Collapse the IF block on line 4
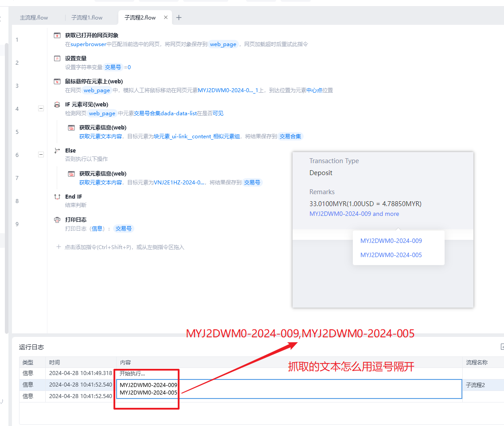The image size is (504, 426). (x=41, y=108)
